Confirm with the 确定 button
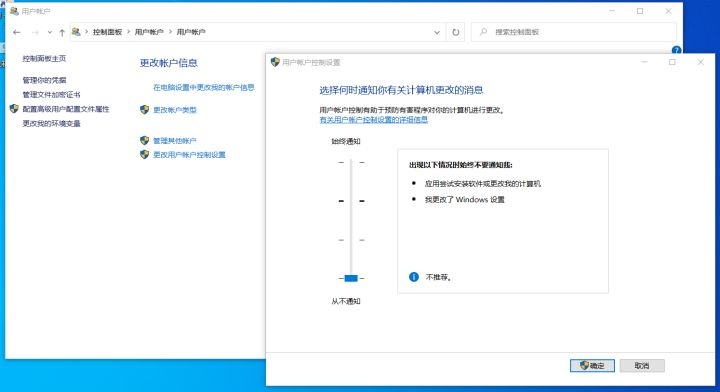Image resolution: width=720 pixels, height=392 pixels. click(592, 365)
